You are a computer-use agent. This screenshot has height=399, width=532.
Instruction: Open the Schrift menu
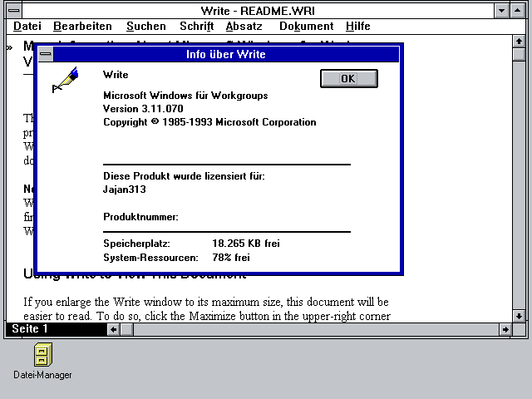coord(196,26)
